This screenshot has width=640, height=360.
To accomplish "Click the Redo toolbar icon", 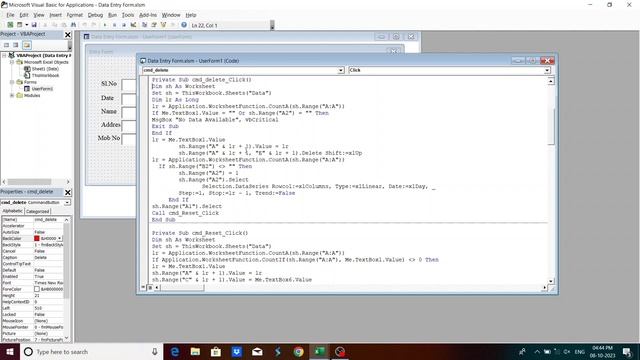I will point(94,25).
